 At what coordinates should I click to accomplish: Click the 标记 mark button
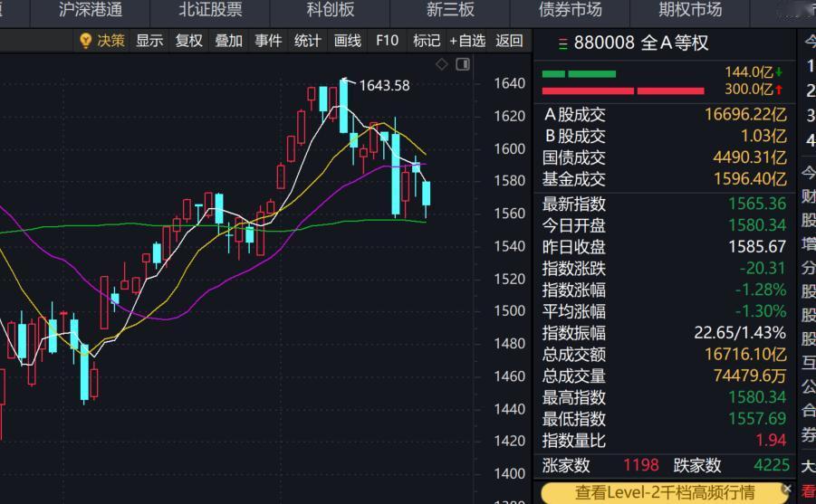click(x=427, y=41)
